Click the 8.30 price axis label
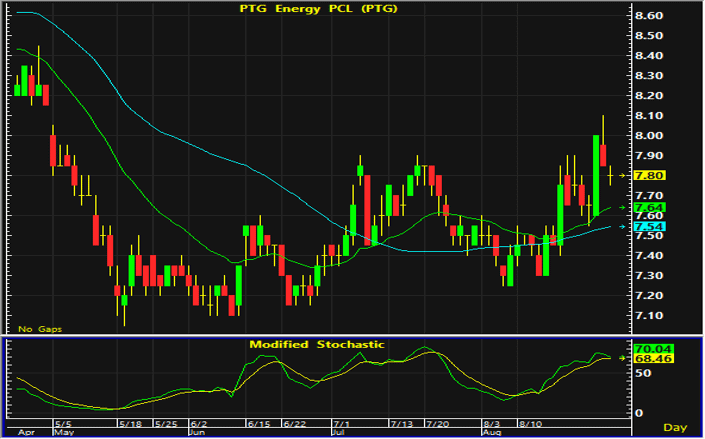705x439 pixels. [648, 76]
